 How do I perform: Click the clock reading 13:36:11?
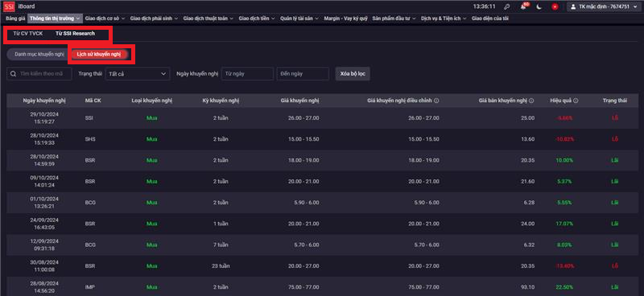pos(485,6)
